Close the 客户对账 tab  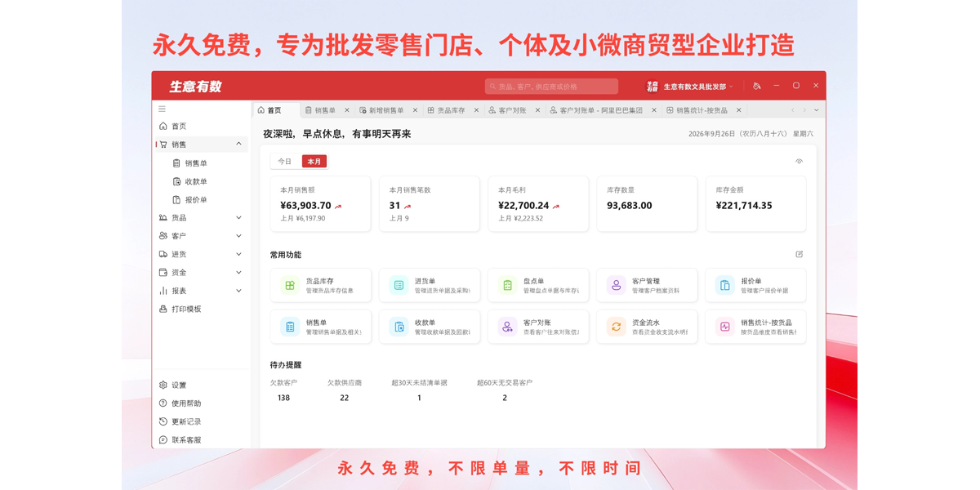(537, 110)
